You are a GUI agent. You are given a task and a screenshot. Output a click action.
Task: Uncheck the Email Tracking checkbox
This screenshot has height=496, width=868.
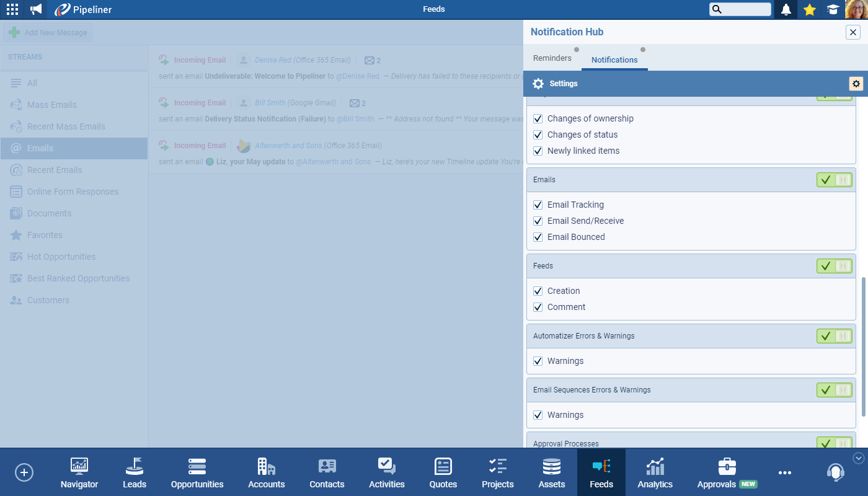538,205
